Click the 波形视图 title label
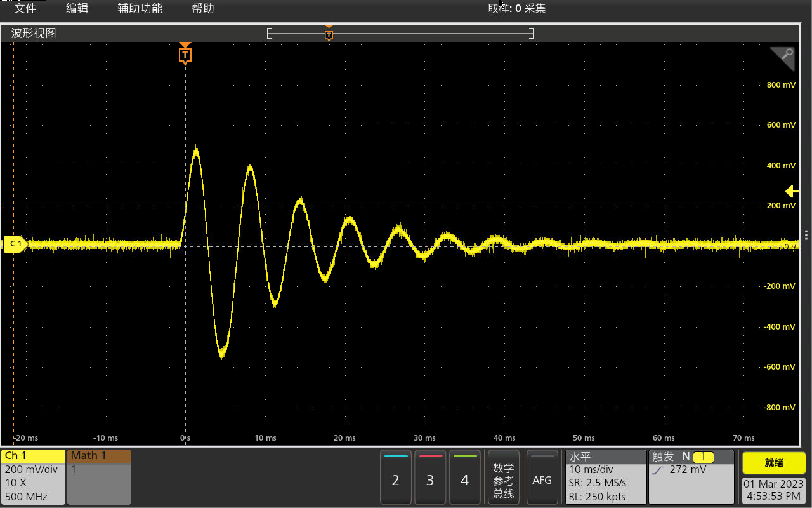This screenshot has width=812, height=508. click(x=34, y=33)
